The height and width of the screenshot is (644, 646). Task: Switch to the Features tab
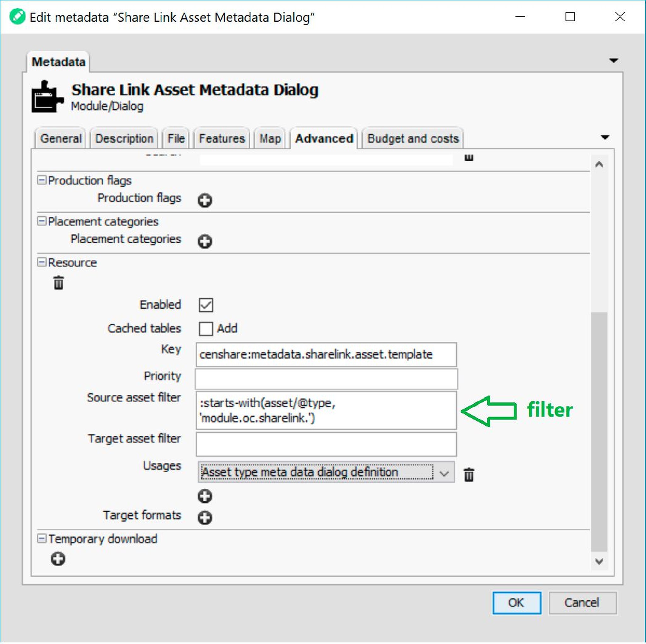pos(222,138)
